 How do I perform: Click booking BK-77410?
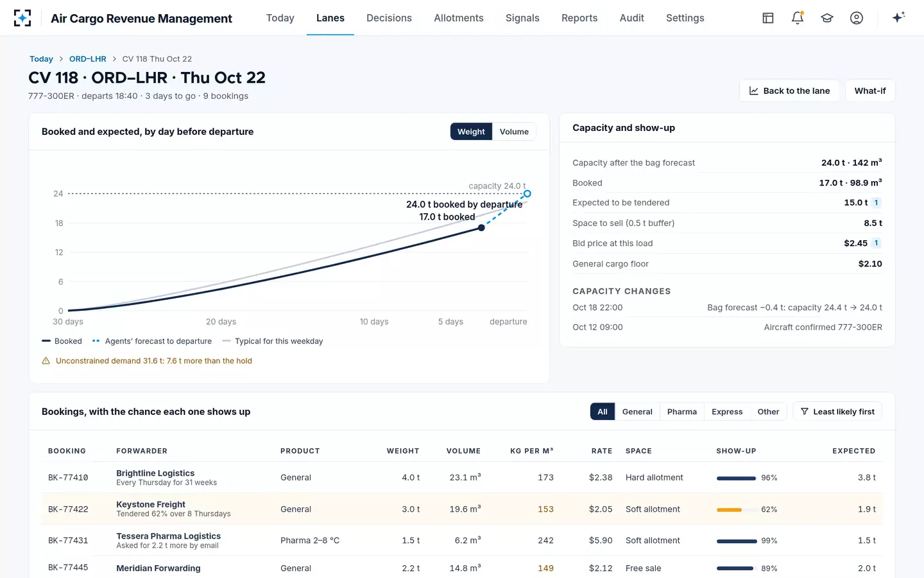click(68, 478)
